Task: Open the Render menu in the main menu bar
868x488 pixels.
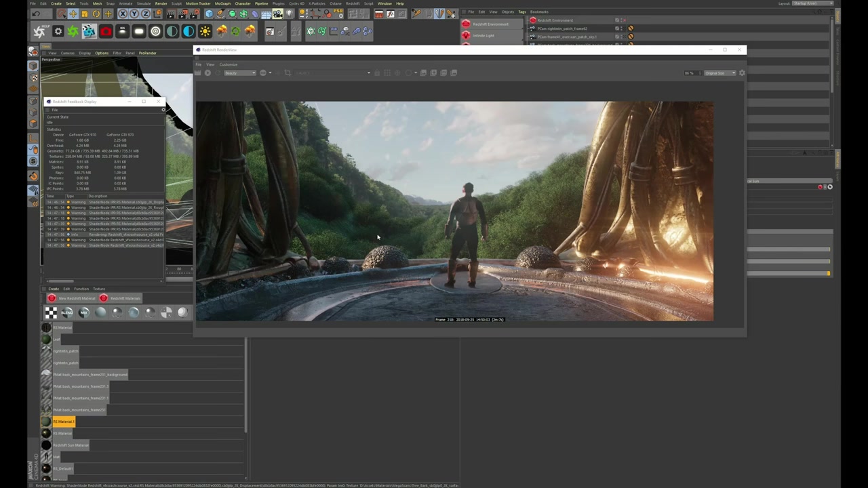Action: pos(161,3)
